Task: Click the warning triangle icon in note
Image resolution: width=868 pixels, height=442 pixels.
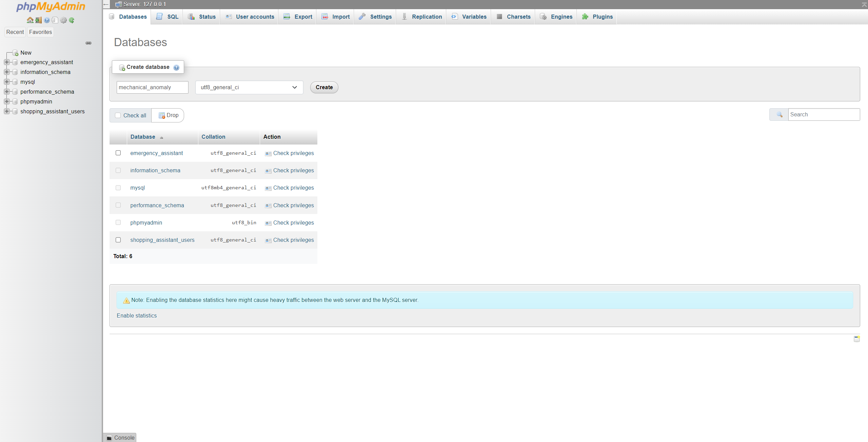Action: pyautogui.click(x=126, y=301)
